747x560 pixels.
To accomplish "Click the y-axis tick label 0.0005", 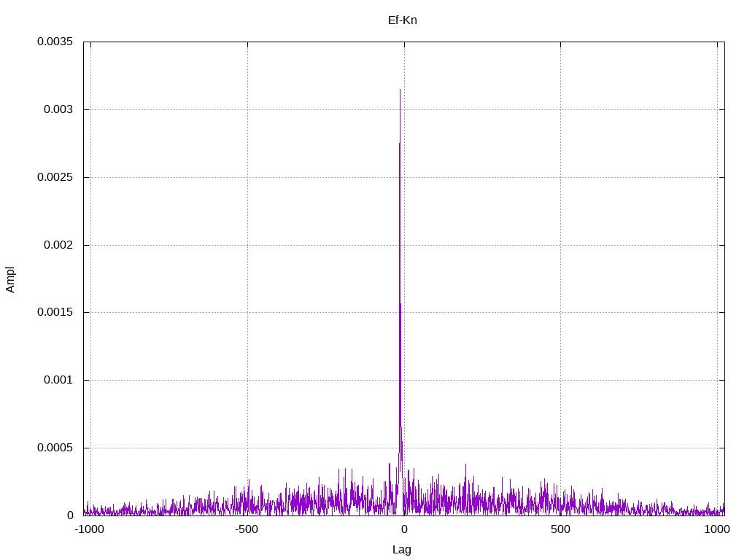I will 55,448.
